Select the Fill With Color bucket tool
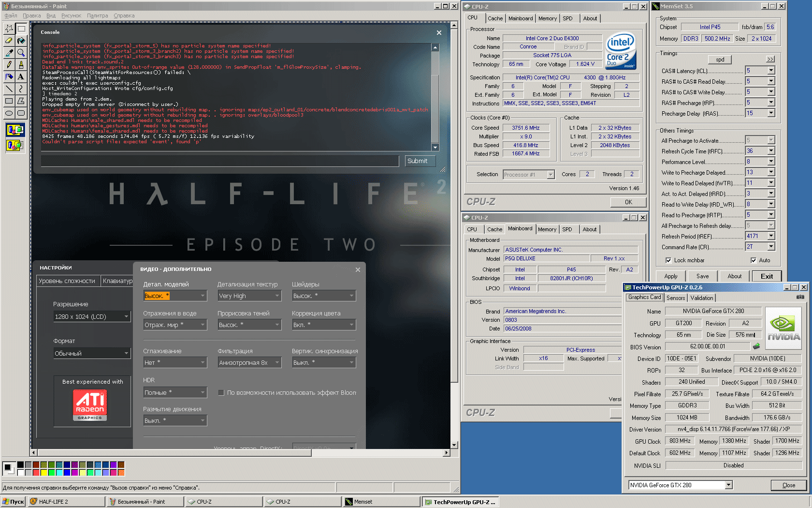Screen dimensions: 812x508 pyautogui.click(x=21, y=41)
